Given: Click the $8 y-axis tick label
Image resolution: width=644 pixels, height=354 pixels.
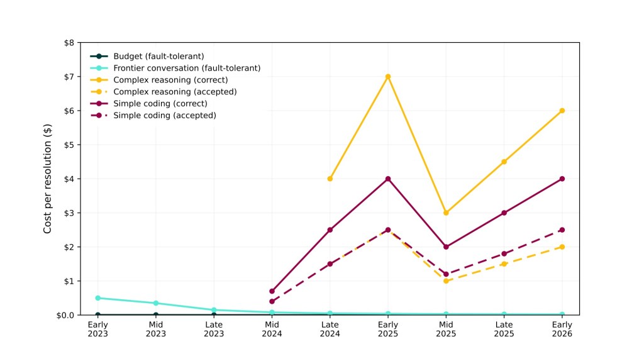Looking at the screenshot, I should [69, 43].
